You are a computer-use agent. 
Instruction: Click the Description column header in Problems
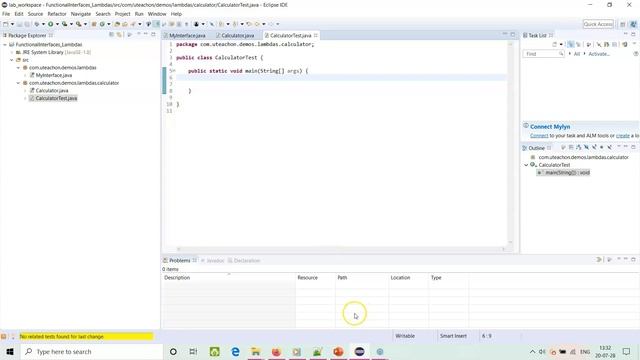coord(228,278)
